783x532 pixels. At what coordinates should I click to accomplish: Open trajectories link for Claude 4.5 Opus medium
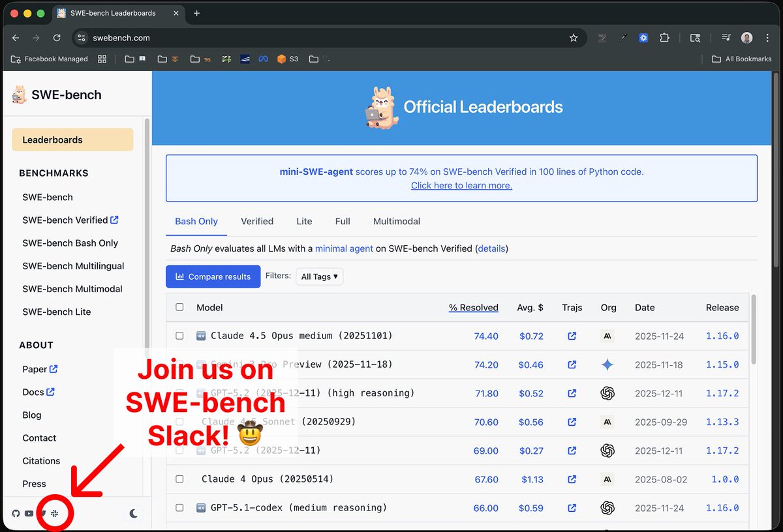(572, 336)
